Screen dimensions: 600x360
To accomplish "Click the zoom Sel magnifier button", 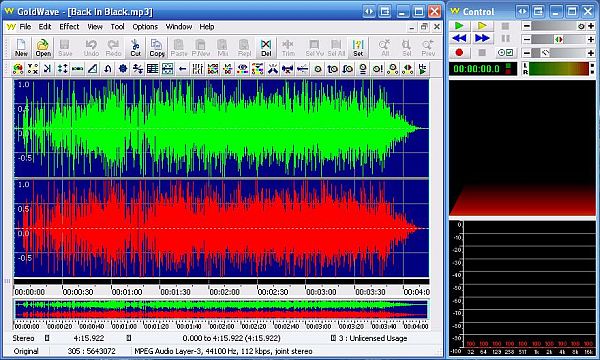I will (x=406, y=48).
